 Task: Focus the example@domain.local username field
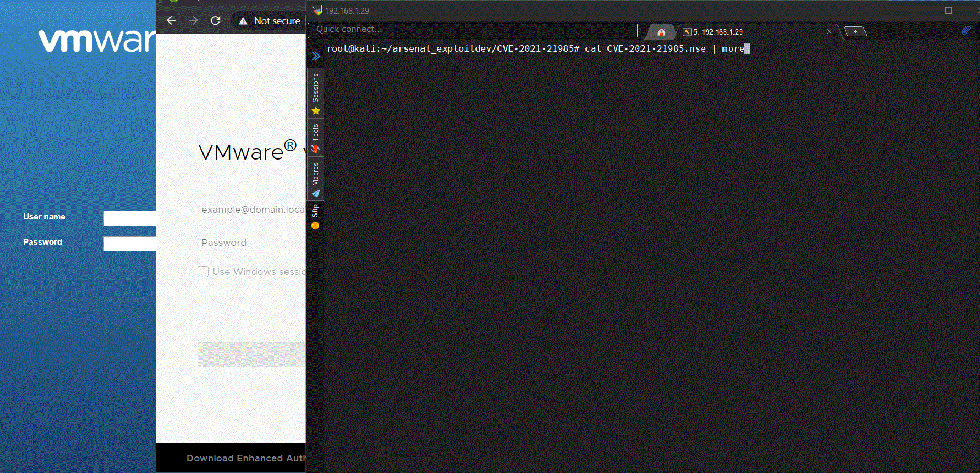pos(251,210)
